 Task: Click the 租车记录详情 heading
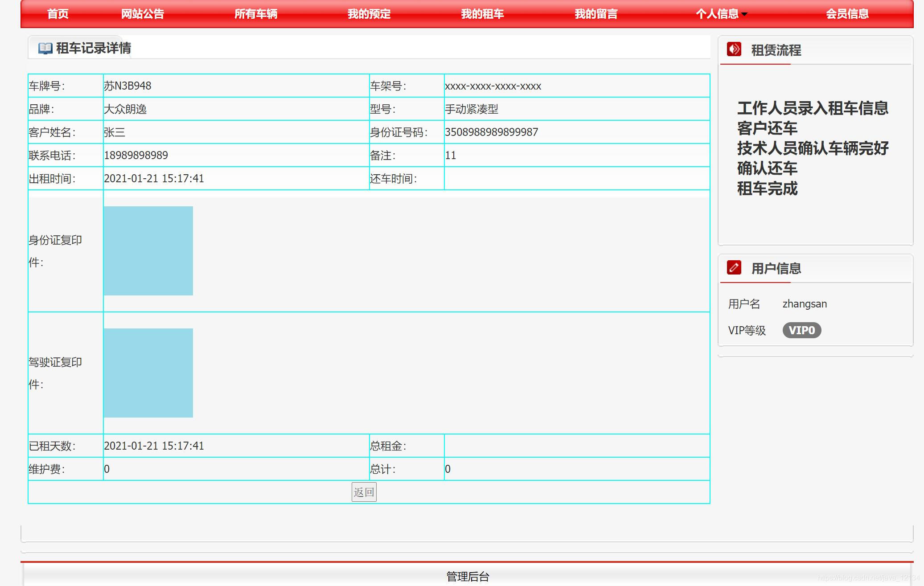94,48
